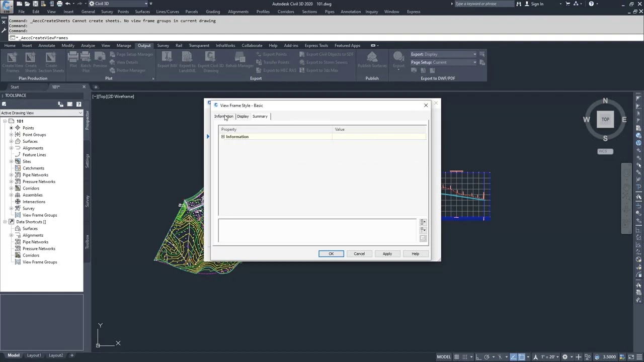Select Intersections in Prospector tree
Image resolution: width=644 pixels, height=362 pixels.
tap(34, 202)
